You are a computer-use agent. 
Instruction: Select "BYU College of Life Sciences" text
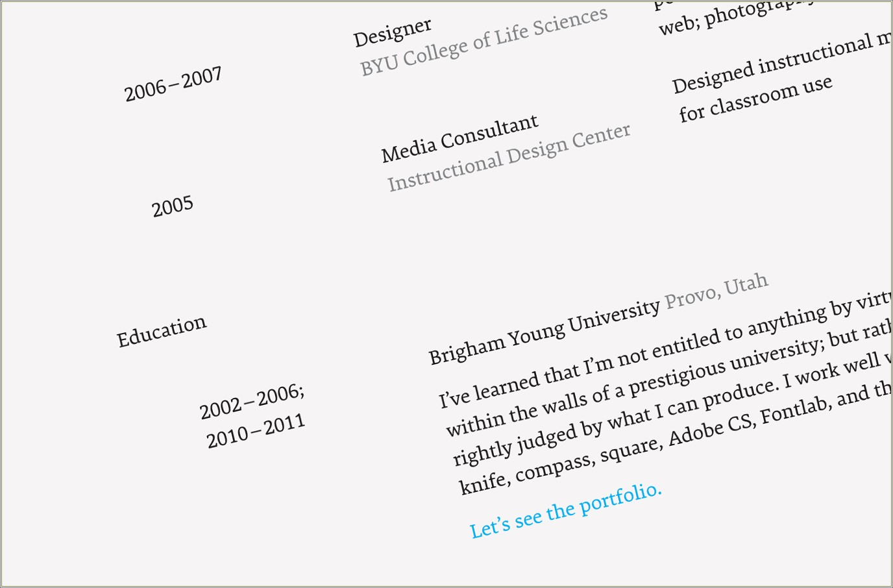[x=484, y=42]
